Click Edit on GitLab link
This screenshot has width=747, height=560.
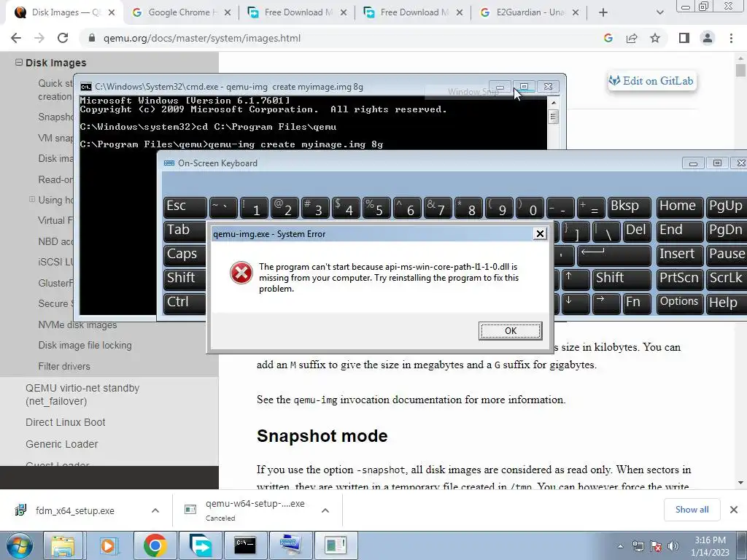651,81
